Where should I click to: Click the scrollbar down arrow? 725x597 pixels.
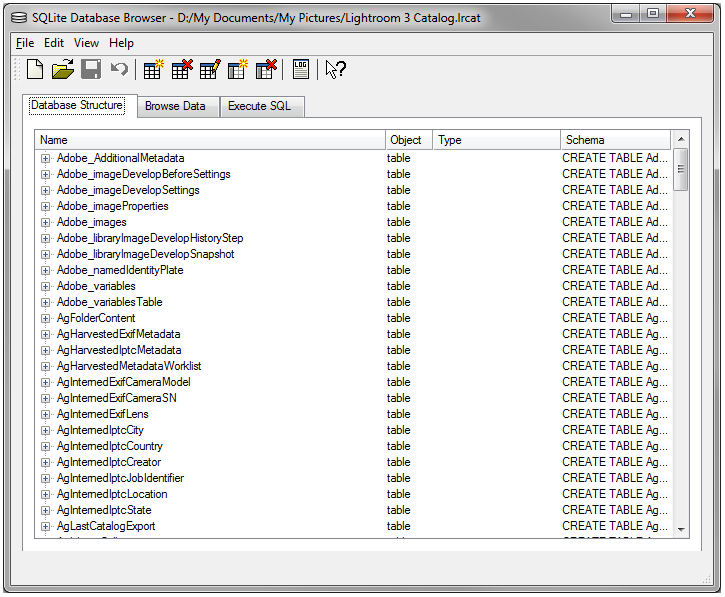(x=681, y=529)
